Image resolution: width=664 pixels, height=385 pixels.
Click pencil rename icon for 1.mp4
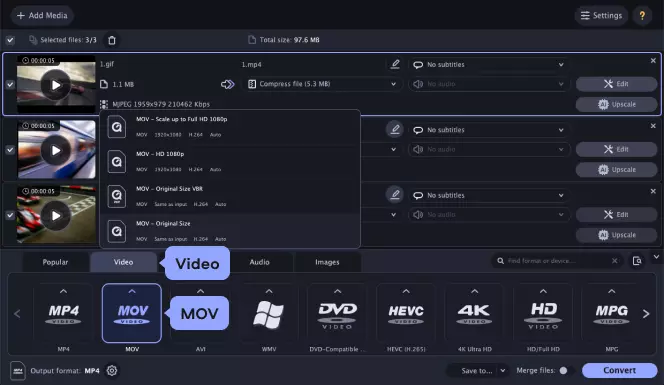tap(395, 64)
